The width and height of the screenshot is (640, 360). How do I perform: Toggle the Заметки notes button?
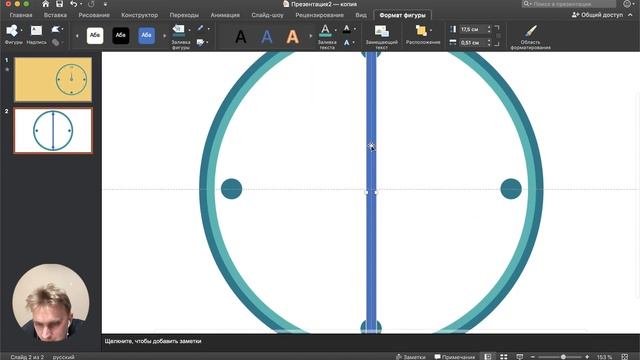(411, 357)
